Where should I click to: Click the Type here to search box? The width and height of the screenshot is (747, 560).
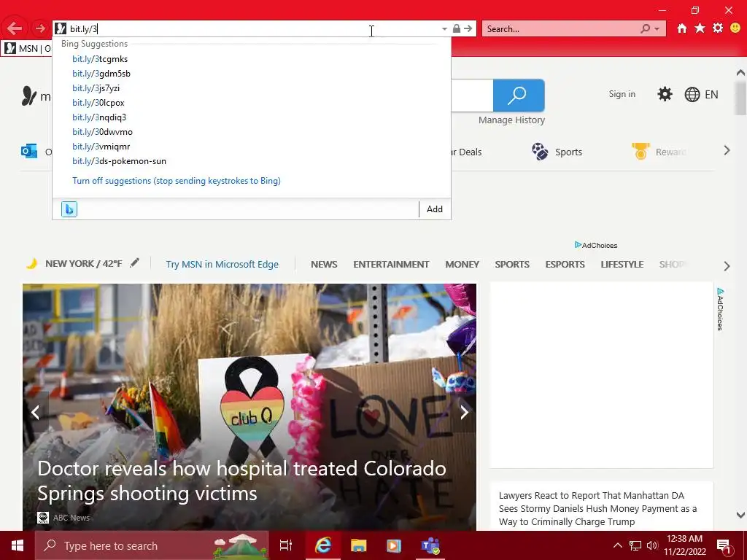pos(152,545)
